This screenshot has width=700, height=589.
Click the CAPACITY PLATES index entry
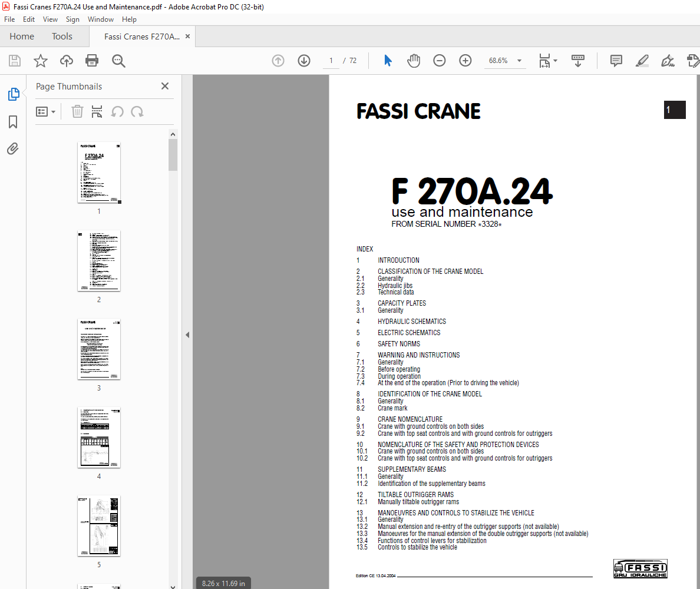402,303
